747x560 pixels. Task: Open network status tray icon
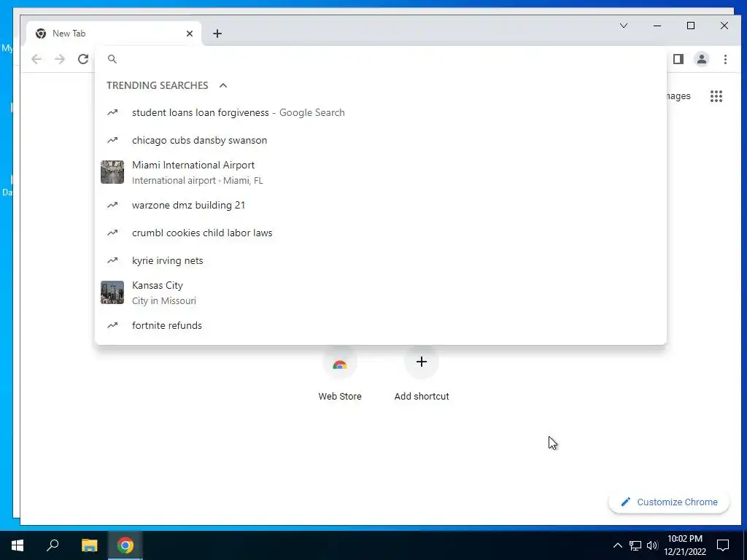635,545
